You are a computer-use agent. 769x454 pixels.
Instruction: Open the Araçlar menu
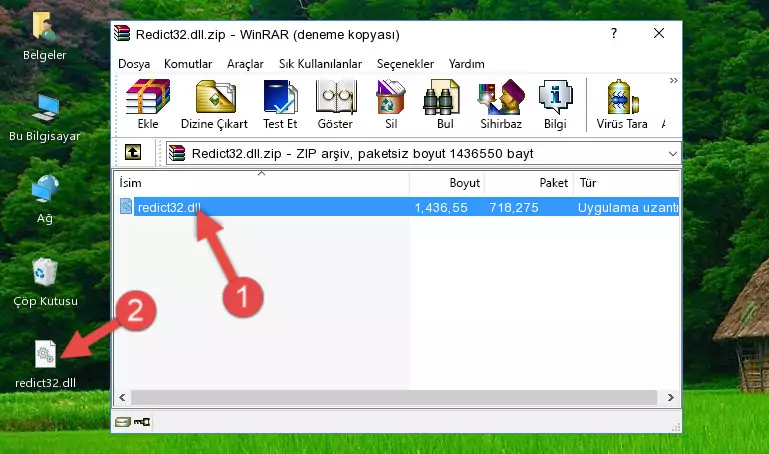pyautogui.click(x=245, y=64)
